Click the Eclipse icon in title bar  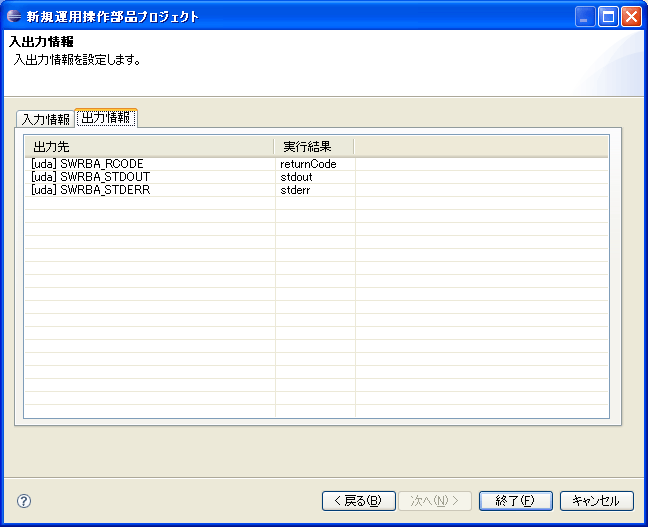[x=14, y=17]
